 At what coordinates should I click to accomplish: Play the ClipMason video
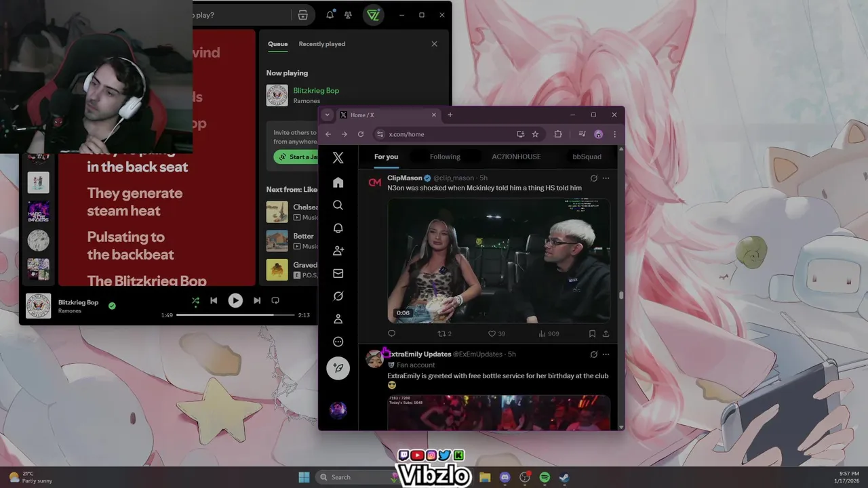pos(498,260)
